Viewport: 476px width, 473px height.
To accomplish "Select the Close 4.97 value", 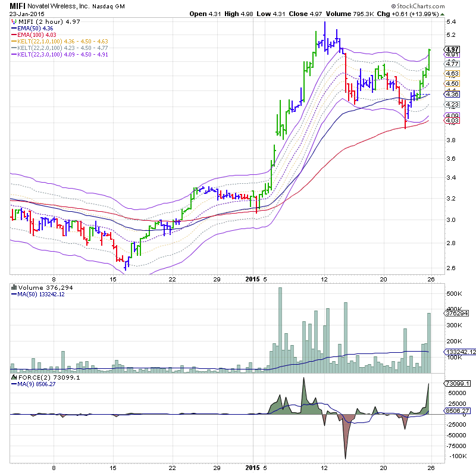I will (x=305, y=14).
